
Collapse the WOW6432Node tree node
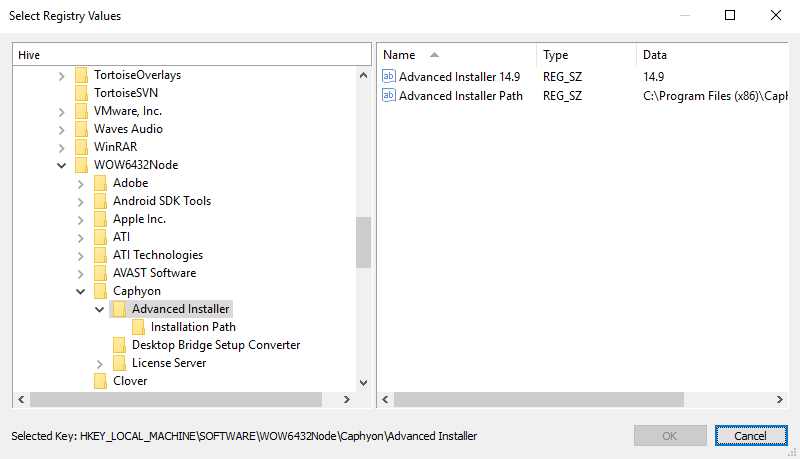point(61,165)
